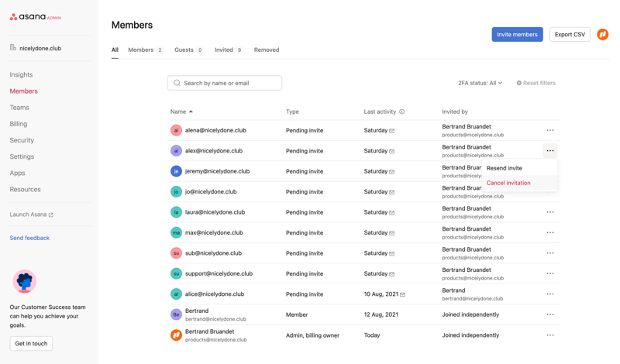
Task: Click the Asana logo
Action: click(x=35, y=17)
